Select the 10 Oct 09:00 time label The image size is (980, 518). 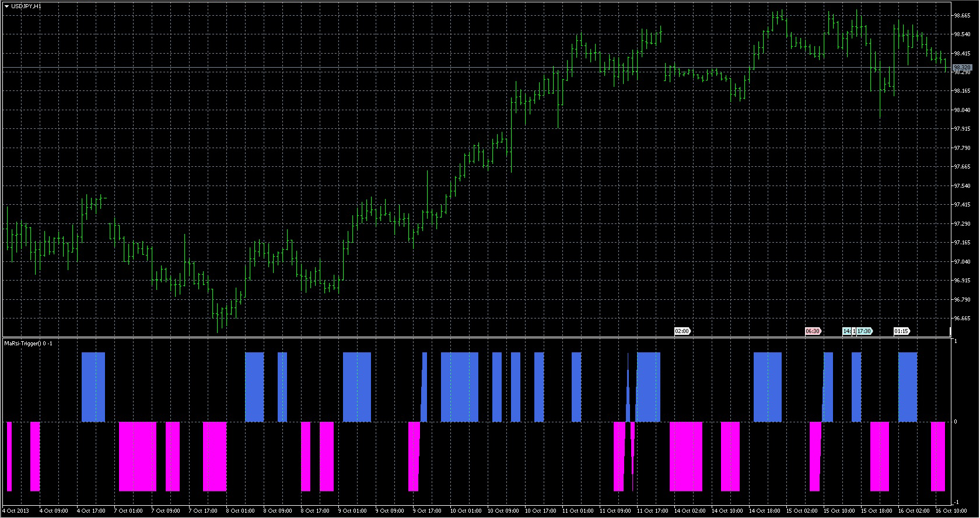tap(502, 511)
